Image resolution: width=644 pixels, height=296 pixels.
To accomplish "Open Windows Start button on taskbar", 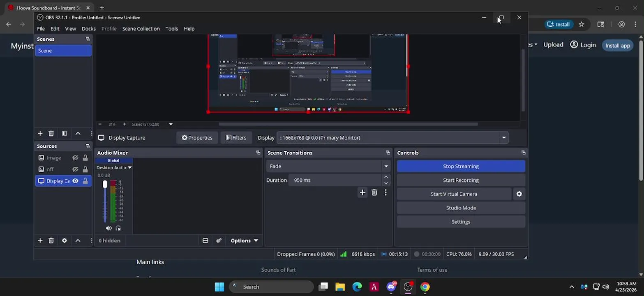I will click(219, 287).
